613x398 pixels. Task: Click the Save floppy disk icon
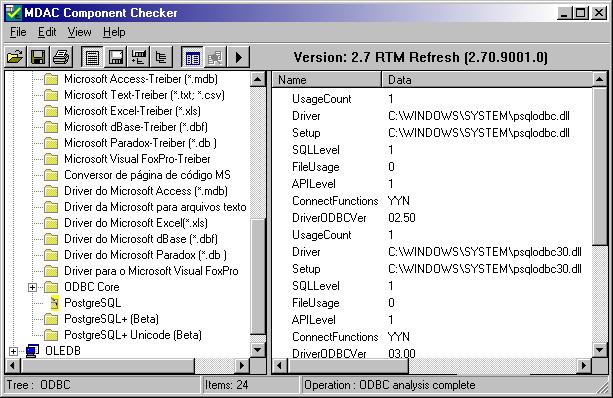38,57
